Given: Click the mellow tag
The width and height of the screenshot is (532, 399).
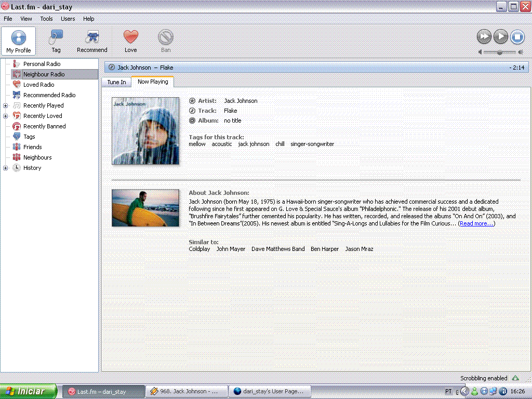Looking at the screenshot, I should [x=197, y=144].
